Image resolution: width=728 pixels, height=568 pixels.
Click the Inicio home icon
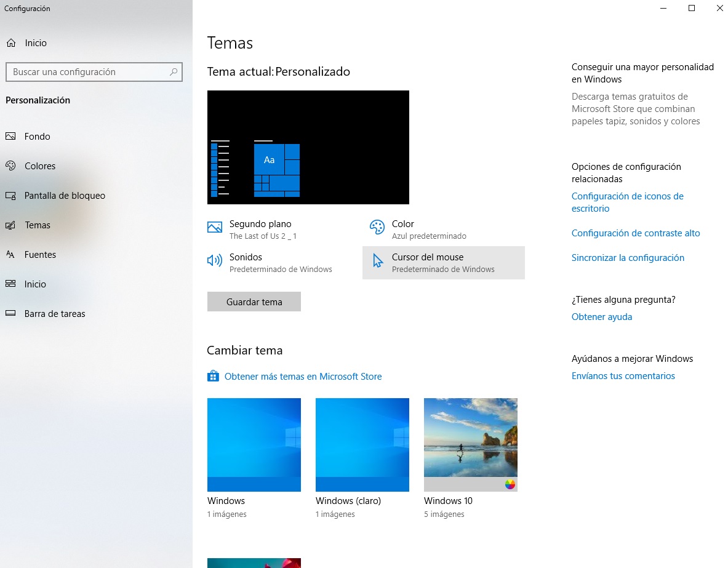[x=10, y=43]
